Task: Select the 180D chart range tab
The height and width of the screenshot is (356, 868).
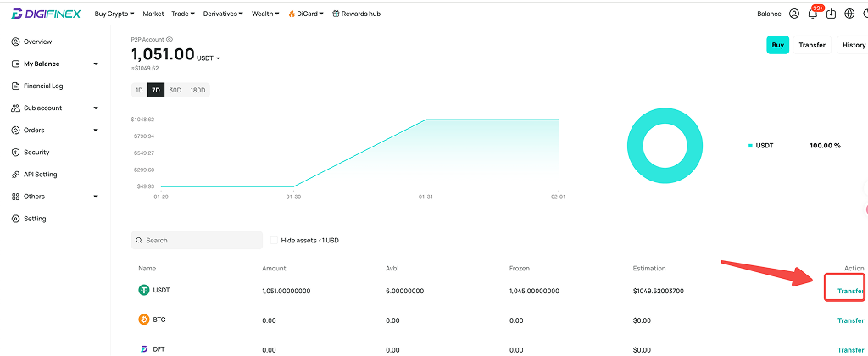Action: click(x=198, y=90)
